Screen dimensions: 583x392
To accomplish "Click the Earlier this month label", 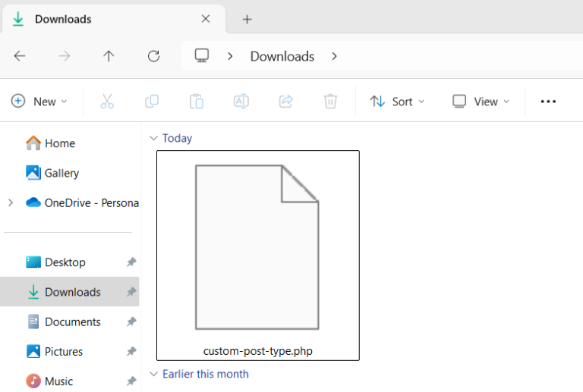I will pyautogui.click(x=206, y=374).
